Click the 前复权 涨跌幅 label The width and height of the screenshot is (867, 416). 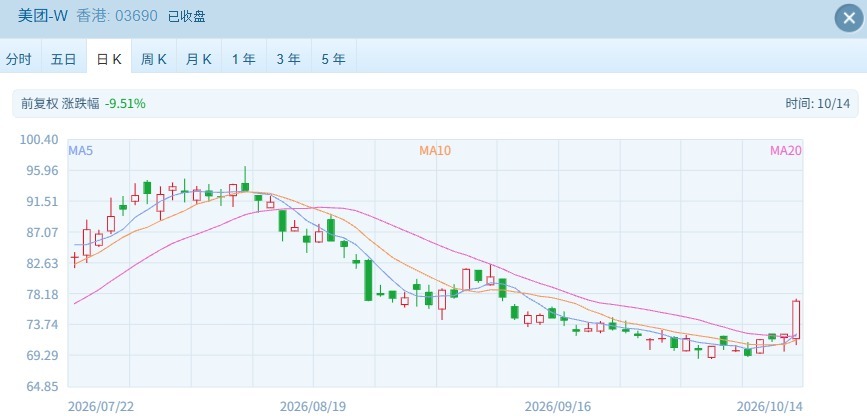(60, 103)
